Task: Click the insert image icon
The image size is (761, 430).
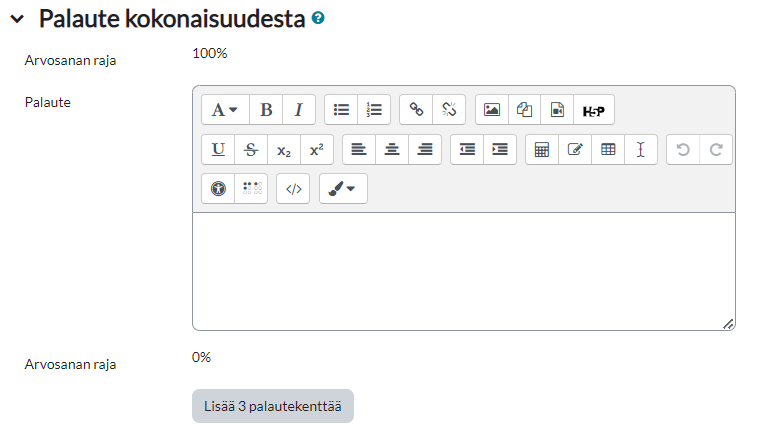Action: click(x=491, y=110)
